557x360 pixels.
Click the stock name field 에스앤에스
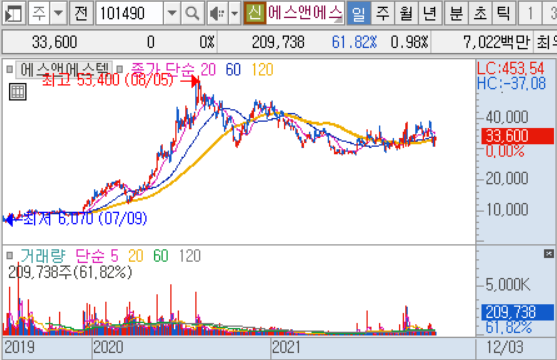coord(305,13)
